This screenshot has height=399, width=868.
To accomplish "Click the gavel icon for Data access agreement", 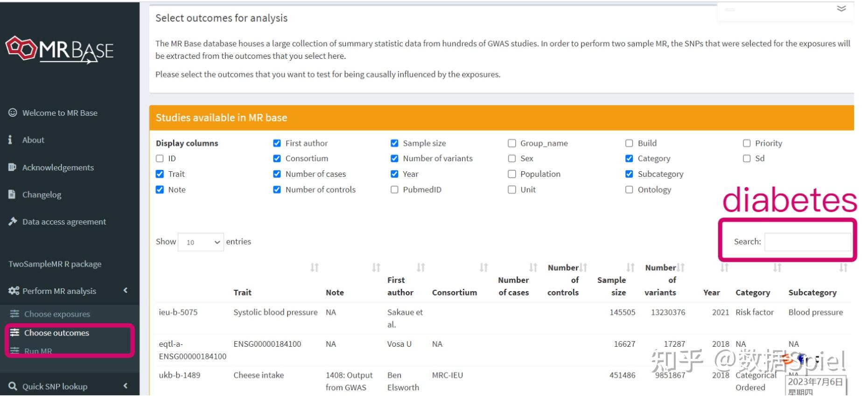I will [13, 221].
